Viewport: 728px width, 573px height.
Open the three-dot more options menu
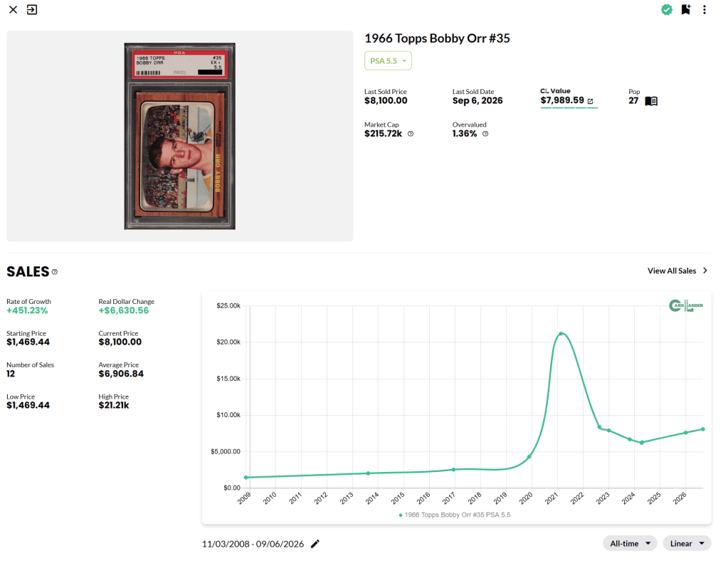[x=705, y=10]
